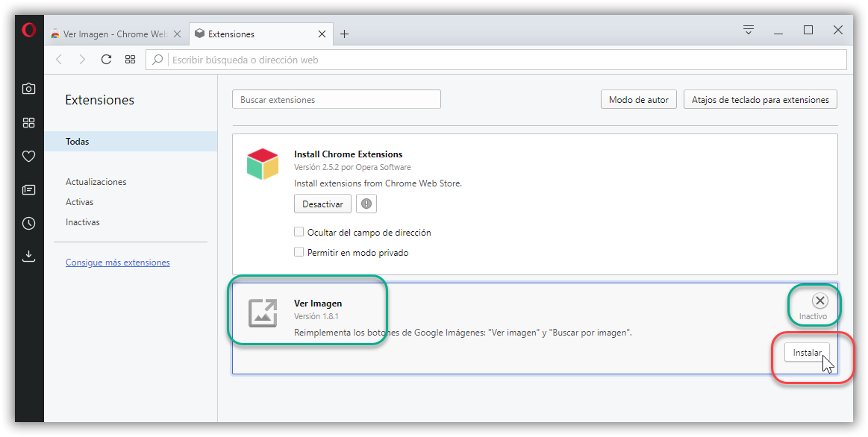The height and width of the screenshot is (437, 868).
Task: Click the Install Chrome Extensions cube icon
Action: coord(263,164)
